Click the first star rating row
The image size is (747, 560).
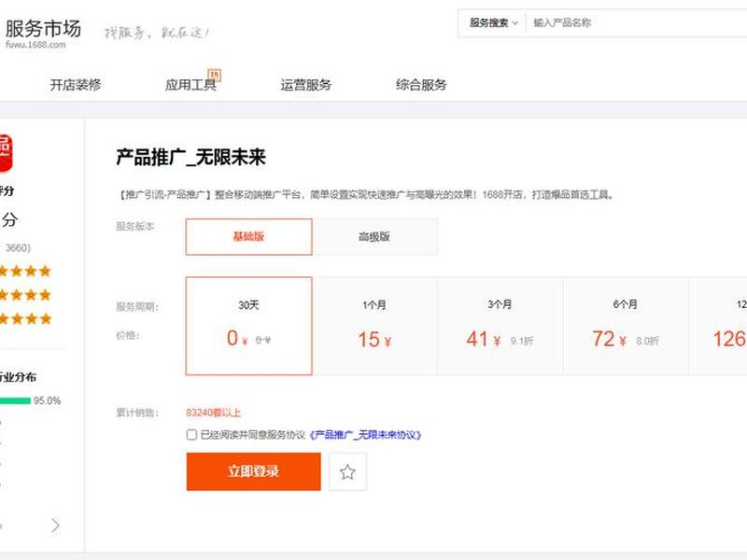point(25,271)
